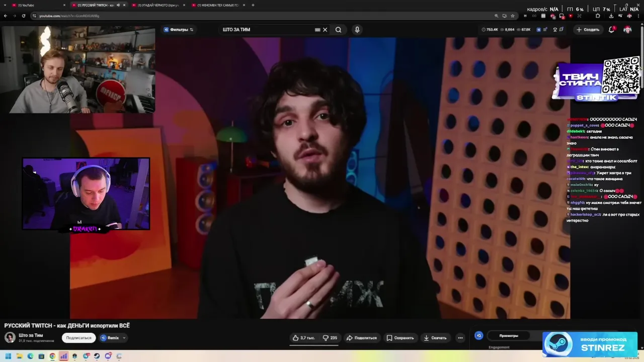
Task: Click the Подписаться subscribe button
Action: pyautogui.click(x=79, y=338)
